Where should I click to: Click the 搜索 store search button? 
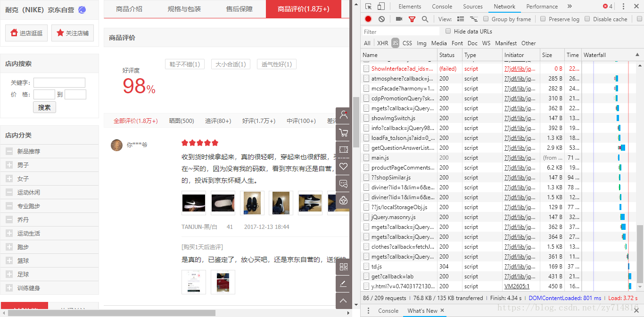44,107
